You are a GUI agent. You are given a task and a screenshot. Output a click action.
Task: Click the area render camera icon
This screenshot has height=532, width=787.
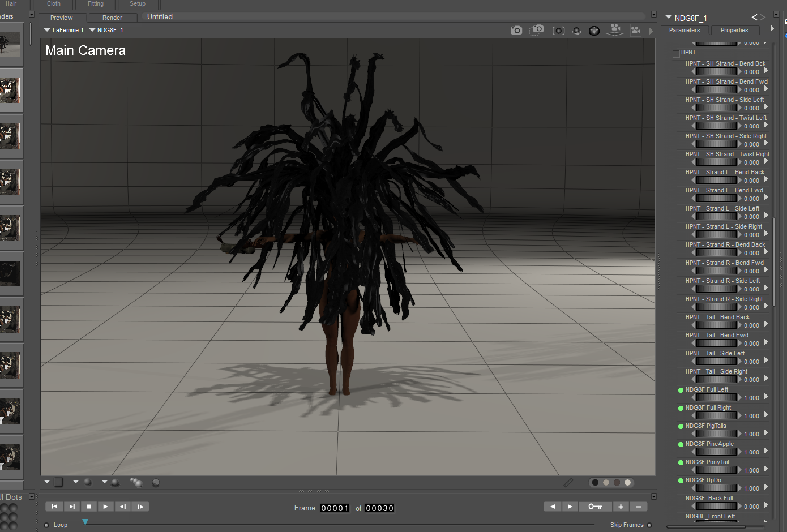[x=537, y=29]
